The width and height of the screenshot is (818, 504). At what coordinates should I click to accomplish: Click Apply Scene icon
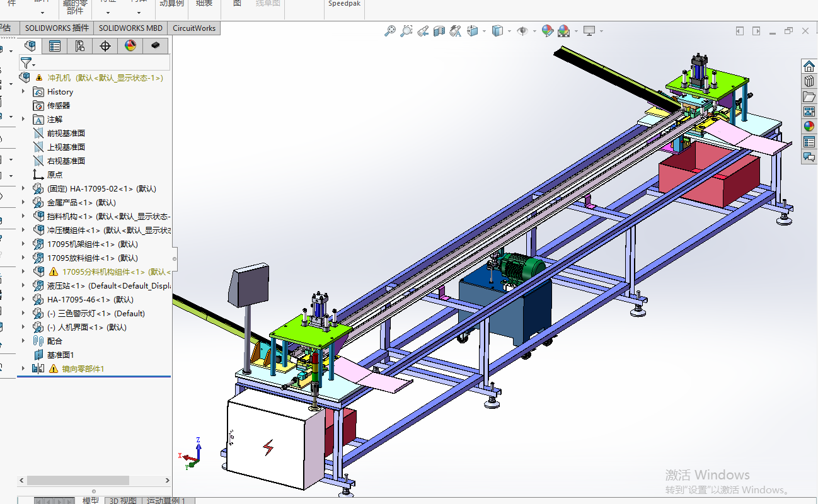point(563,30)
